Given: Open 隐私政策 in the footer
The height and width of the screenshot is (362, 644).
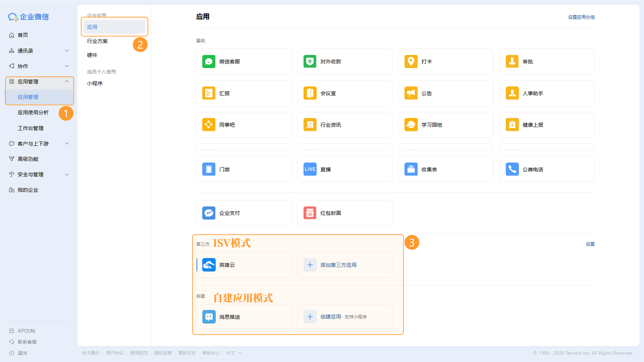Looking at the screenshot, I should (163, 353).
